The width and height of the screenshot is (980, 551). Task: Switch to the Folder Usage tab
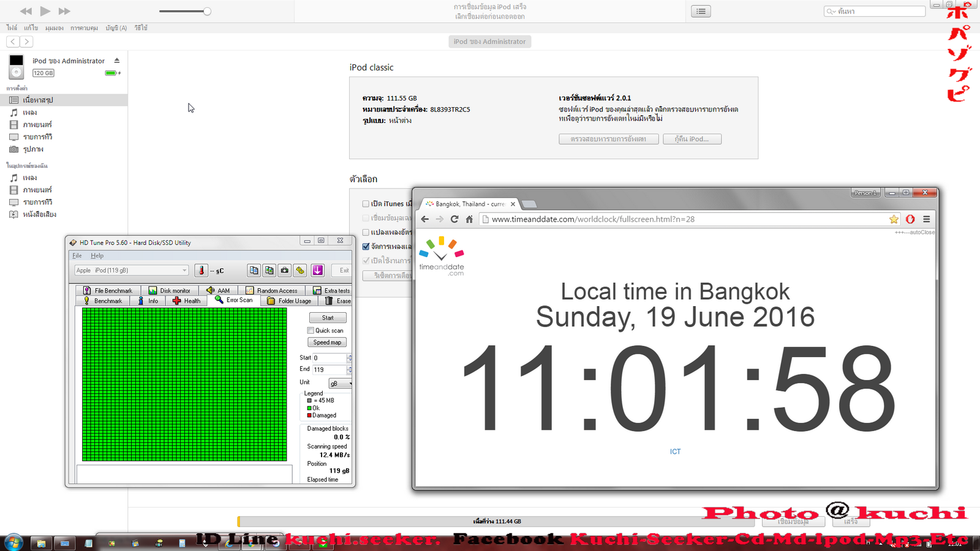pos(289,301)
